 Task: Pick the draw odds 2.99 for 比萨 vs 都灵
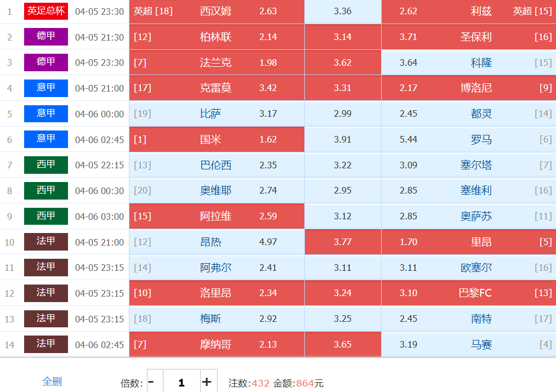343,114
